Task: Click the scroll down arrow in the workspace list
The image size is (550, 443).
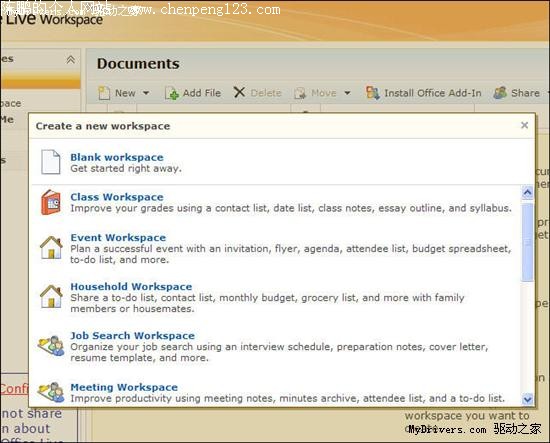Action: pos(527,399)
